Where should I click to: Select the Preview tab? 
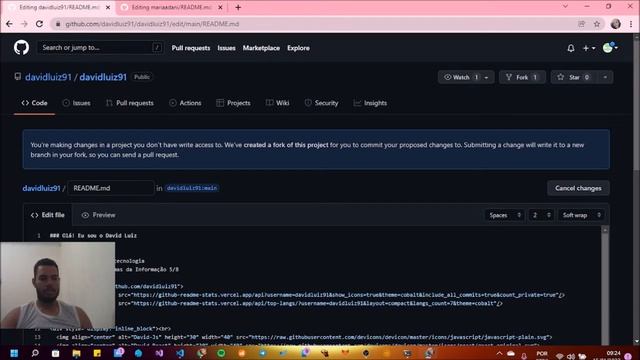(98, 215)
